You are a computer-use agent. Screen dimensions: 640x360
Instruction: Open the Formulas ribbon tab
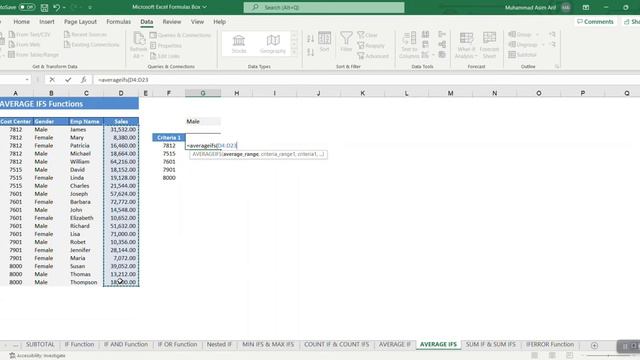pos(118,22)
